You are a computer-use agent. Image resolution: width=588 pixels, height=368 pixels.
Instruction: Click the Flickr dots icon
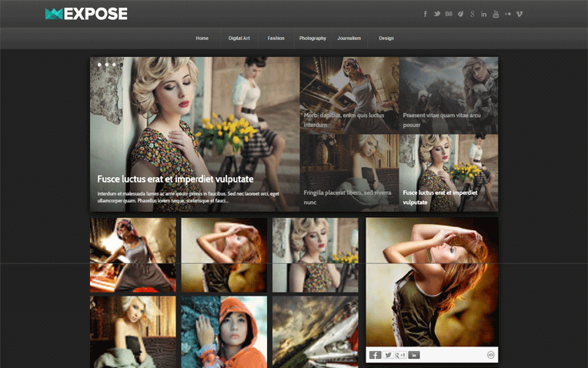click(x=508, y=14)
